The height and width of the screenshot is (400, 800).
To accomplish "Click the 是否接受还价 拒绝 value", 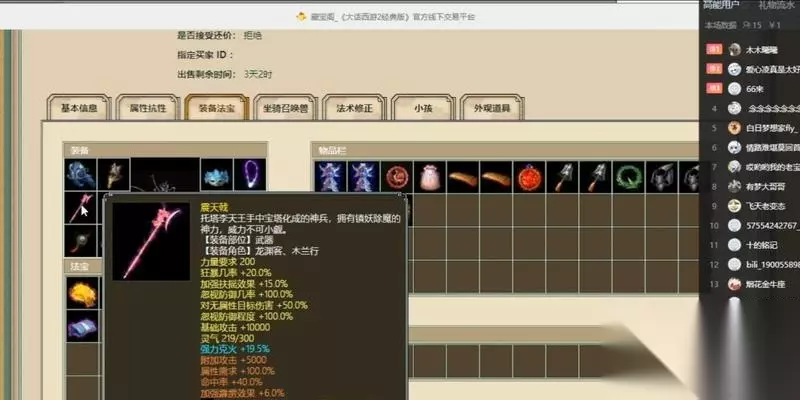I will (x=252, y=36).
